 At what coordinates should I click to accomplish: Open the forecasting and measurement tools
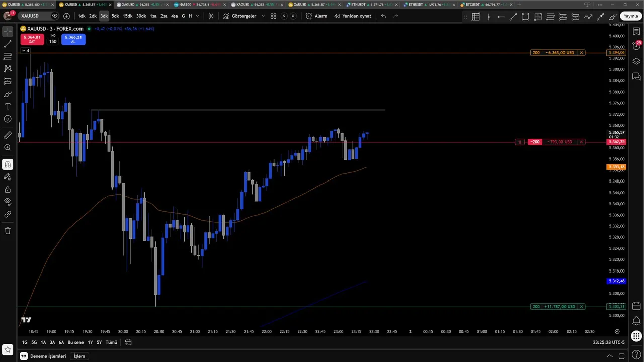8,81
